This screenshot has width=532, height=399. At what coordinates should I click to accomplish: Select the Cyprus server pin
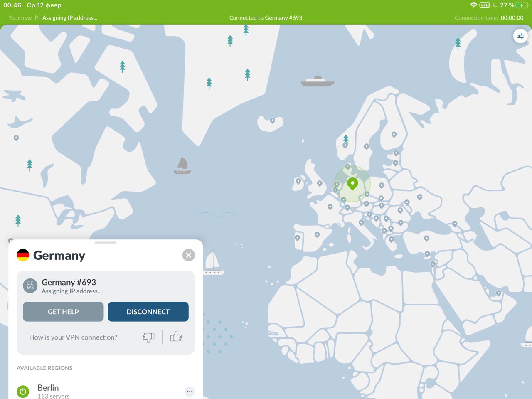[x=427, y=254]
